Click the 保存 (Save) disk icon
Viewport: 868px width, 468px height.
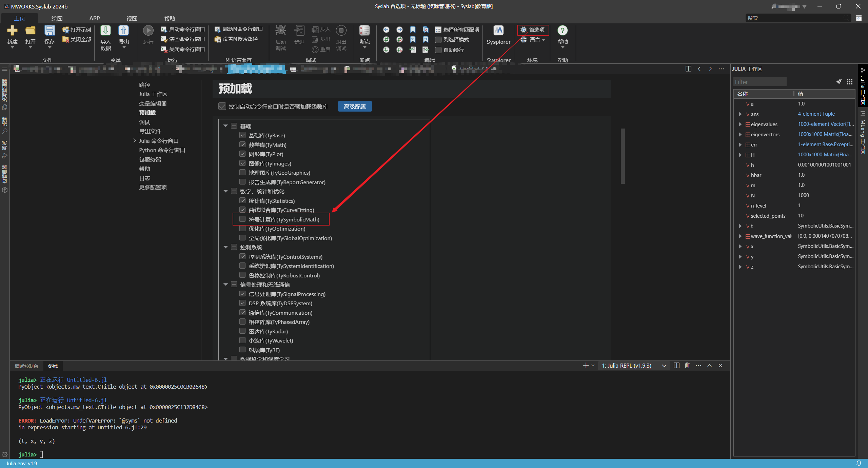click(50, 31)
